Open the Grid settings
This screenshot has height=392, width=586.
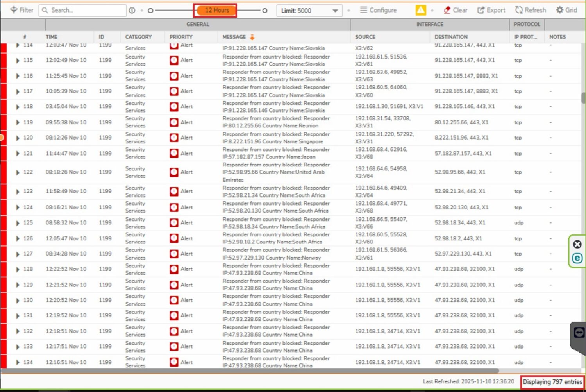pyautogui.click(x=566, y=10)
